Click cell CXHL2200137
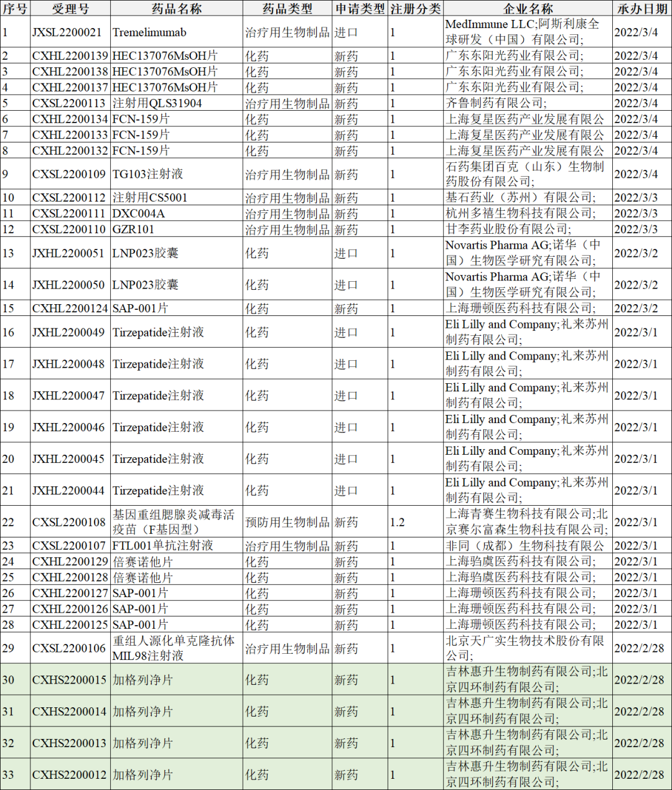The width and height of the screenshot is (672, 790). tap(70, 87)
